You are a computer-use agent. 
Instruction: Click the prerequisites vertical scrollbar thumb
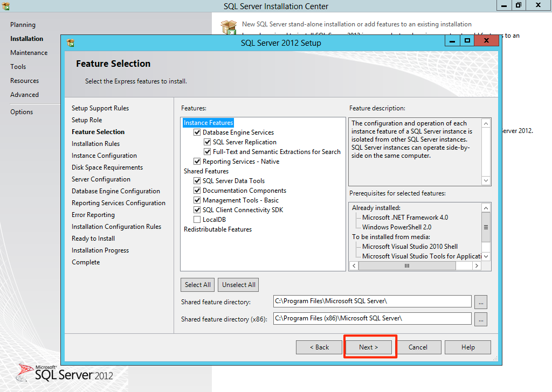[x=486, y=227]
